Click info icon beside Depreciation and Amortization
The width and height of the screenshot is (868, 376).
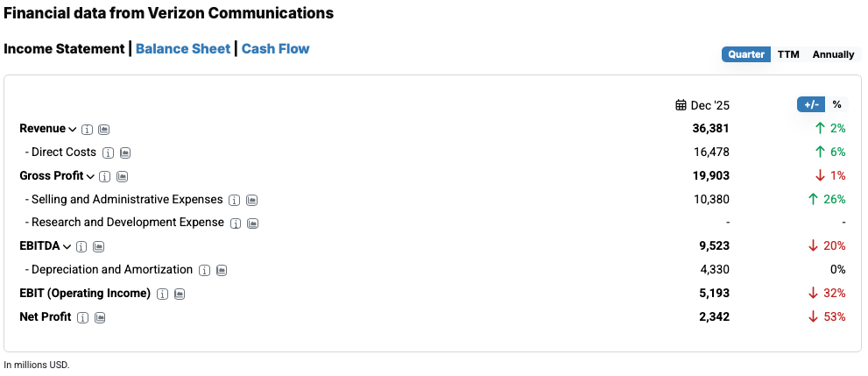tap(204, 271)
